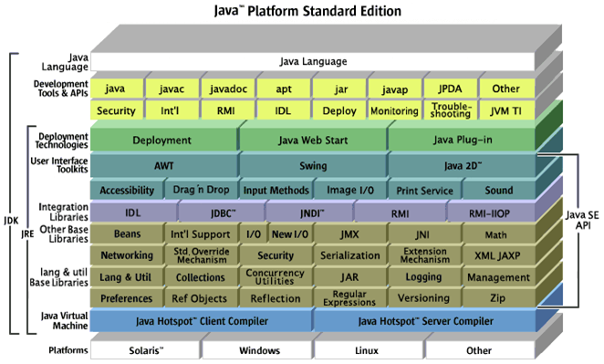Open the Java Web Start block

313,140
